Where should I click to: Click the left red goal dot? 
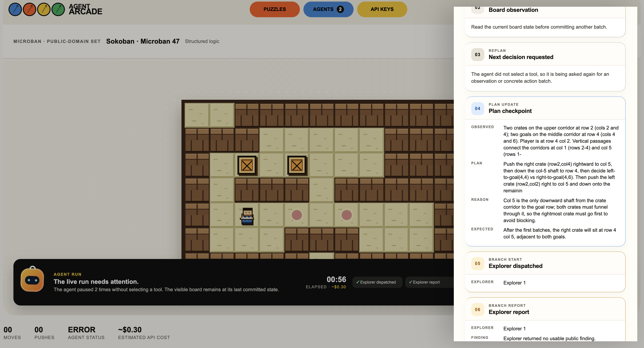(297, 215)
